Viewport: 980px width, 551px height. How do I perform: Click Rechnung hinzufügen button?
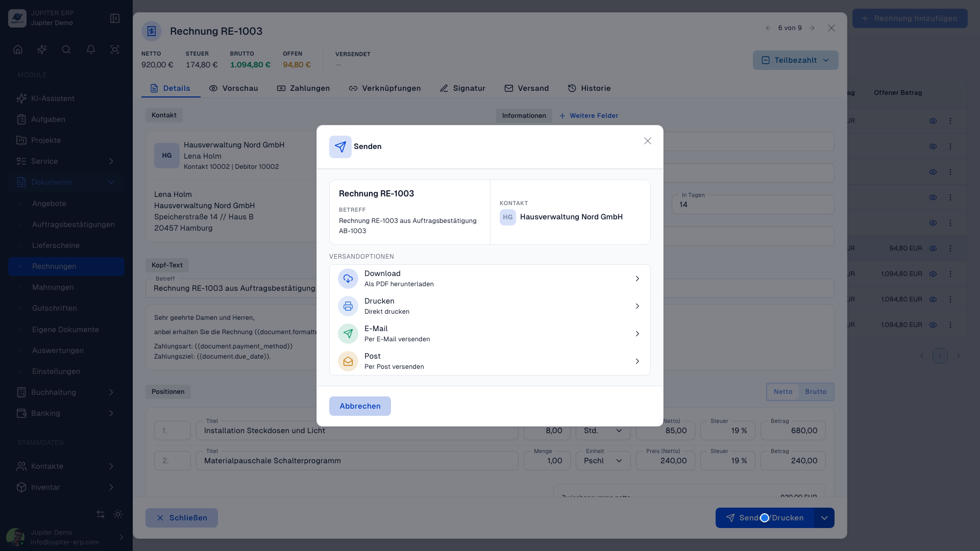(x=910, y=18)
